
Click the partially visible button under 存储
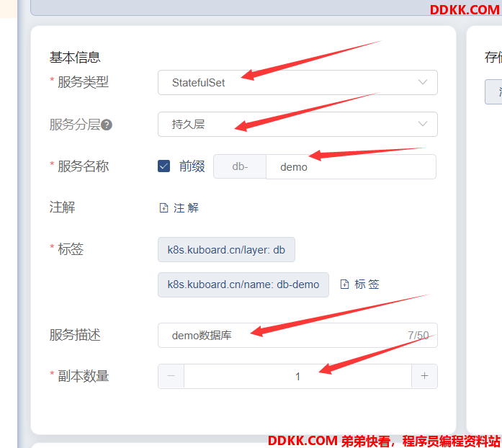tap(493, 92)
